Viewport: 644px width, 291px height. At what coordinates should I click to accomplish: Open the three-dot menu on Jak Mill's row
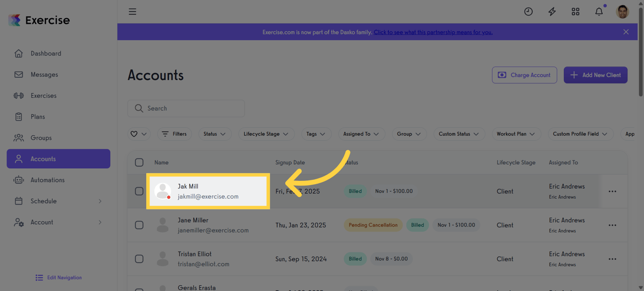[612, 191]
